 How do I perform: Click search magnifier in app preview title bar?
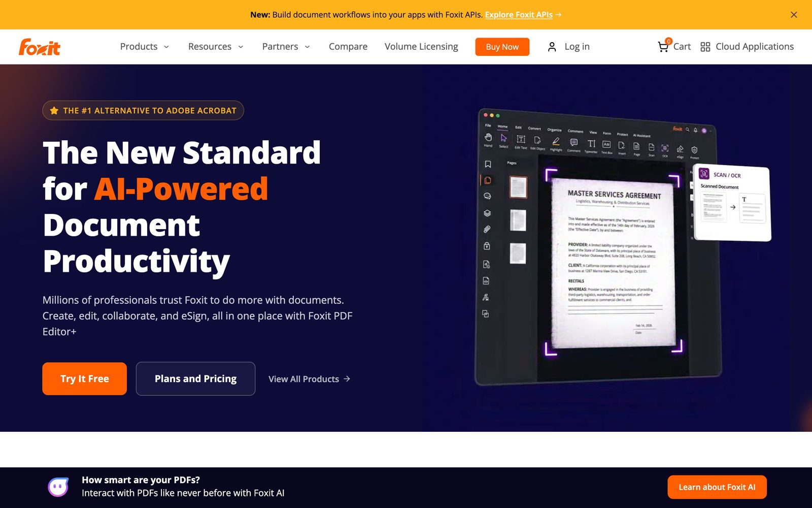pyautogui.click(x=688, y=130)
